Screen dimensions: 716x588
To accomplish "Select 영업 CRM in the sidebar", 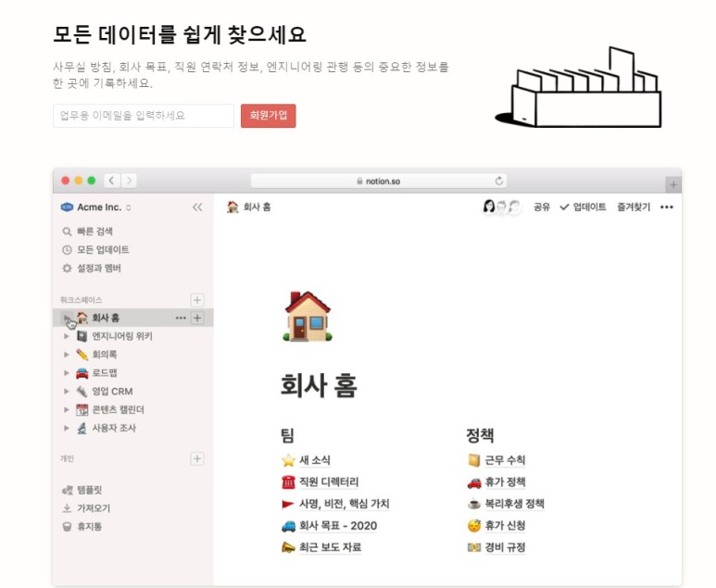I will pos(112,391).
